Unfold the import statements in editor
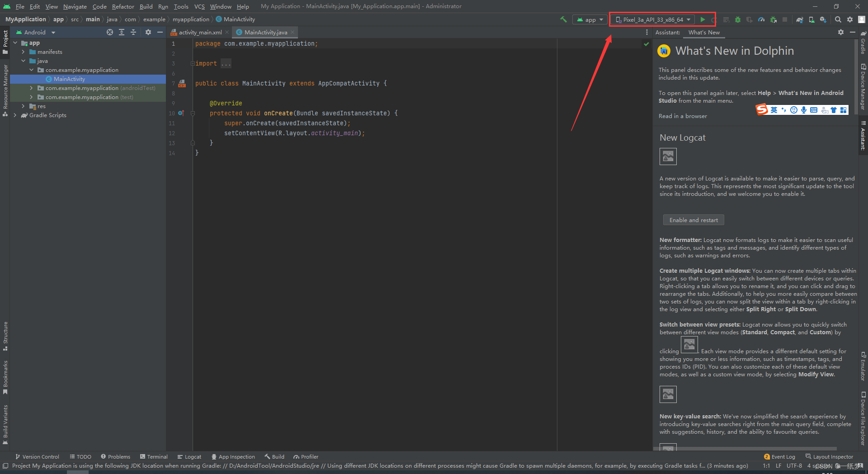This screenshot has height=474, width=868. [x=193, y=64]
